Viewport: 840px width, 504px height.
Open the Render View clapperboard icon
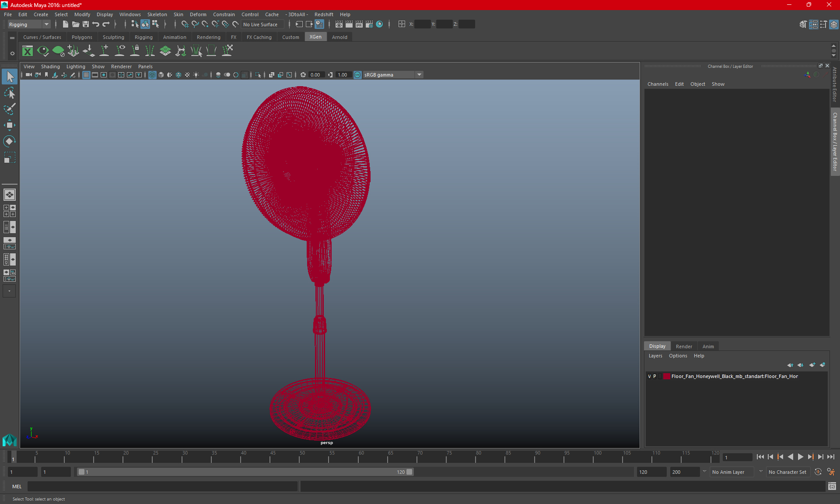339,24
